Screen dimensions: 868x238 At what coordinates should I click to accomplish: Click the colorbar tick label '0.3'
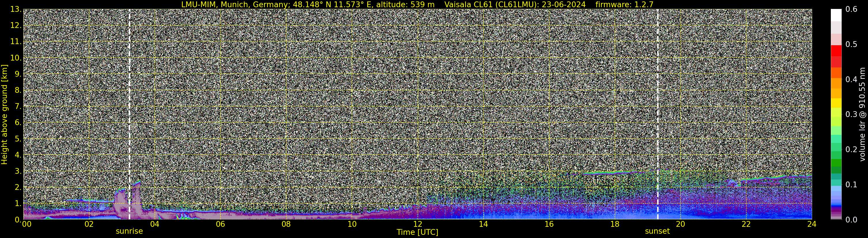click(x=851, y=114)
